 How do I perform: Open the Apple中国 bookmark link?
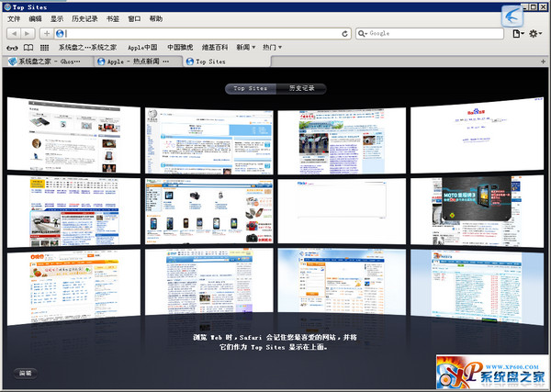tap(141, 47)
